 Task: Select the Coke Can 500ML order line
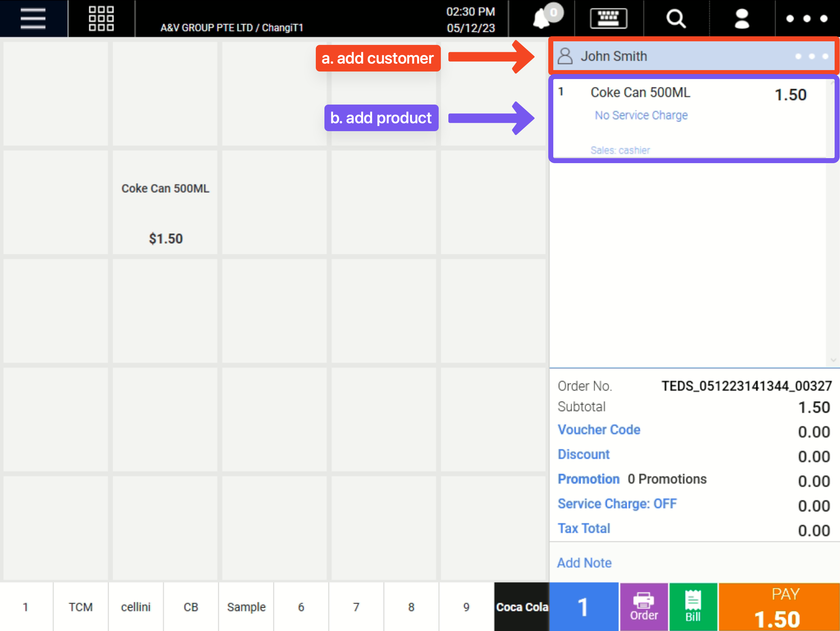click(689, 118)
